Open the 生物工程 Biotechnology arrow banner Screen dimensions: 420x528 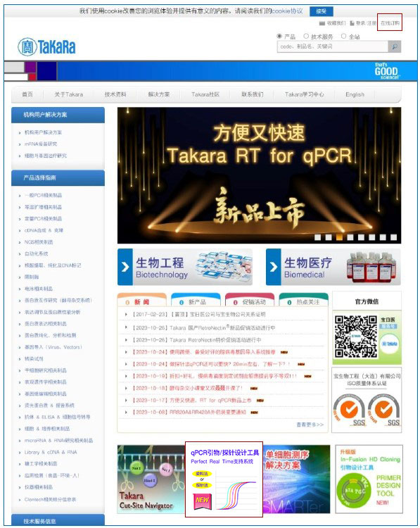(185, 267)
